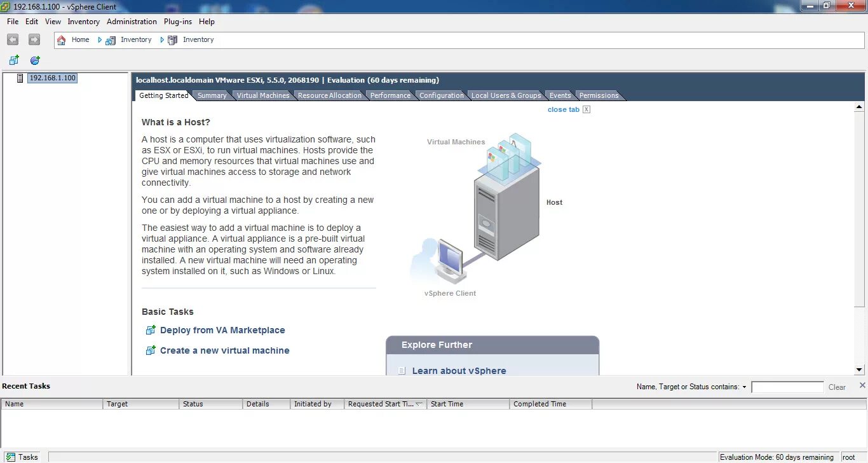Open the Administration menu
868x463 pixels.
(132, 22)
